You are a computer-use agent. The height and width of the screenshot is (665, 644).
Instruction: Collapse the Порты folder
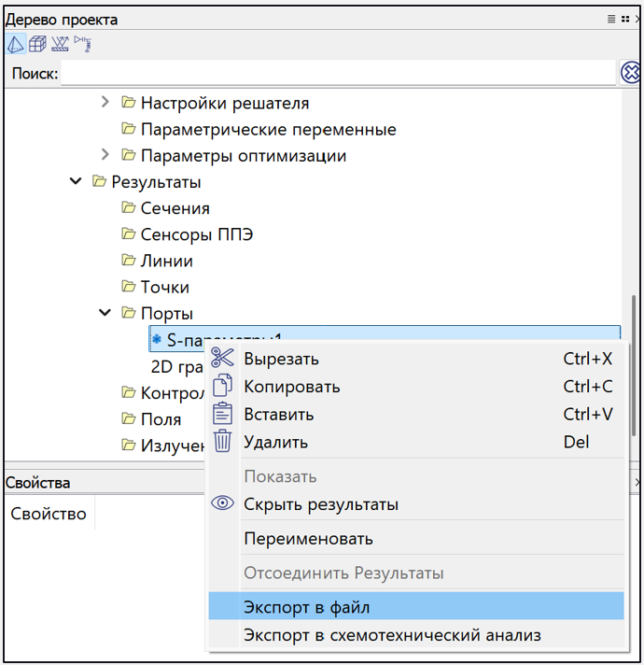pos(105,313)
